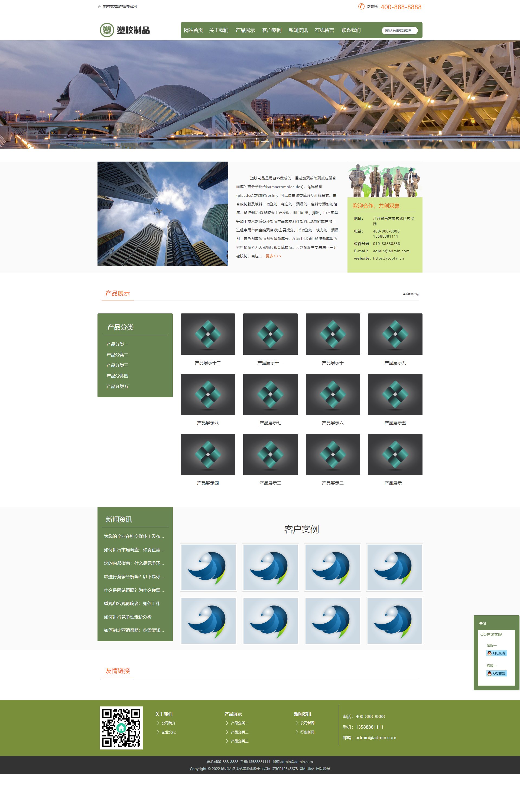Open news item 如何进行竞争性定价分析
The width and height of the screenshot is (520, 812).
click(128, 617)
